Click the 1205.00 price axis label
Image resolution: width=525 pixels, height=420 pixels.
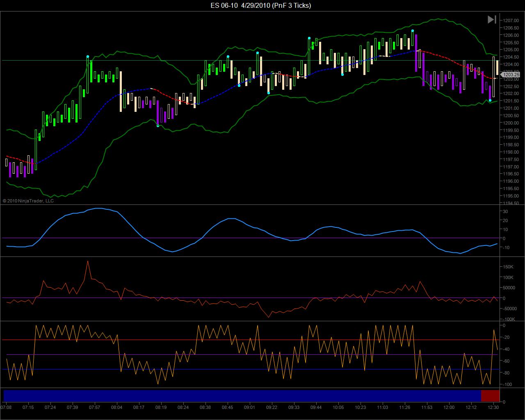(x=511, y=50)
